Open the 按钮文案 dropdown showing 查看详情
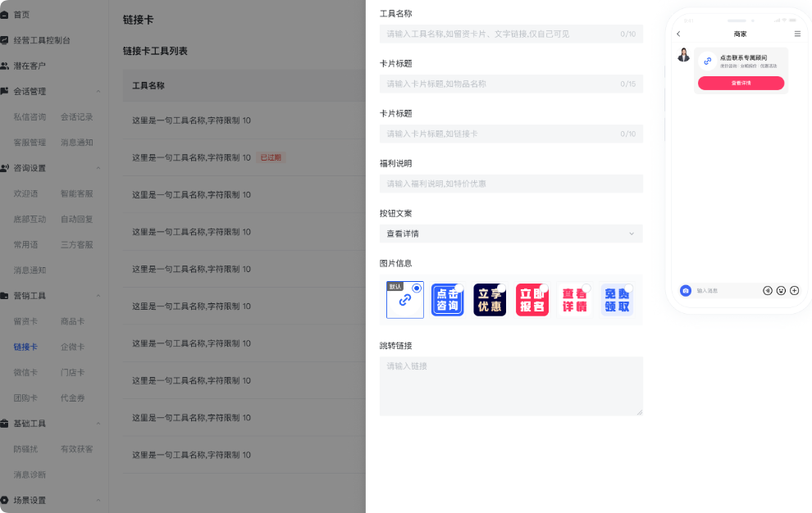This screenshot has height=513, width=812. [x=511, y=234]
